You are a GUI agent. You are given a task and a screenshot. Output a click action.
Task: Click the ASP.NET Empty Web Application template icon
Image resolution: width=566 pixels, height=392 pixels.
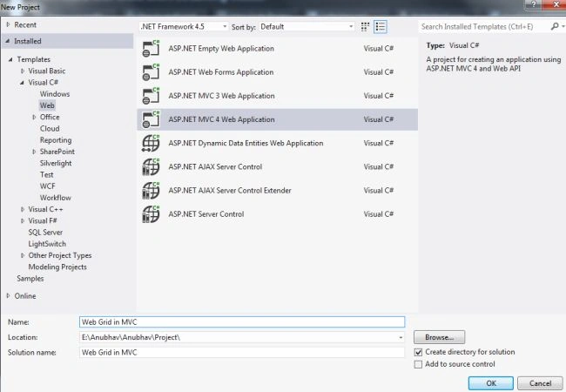[151, 49]
